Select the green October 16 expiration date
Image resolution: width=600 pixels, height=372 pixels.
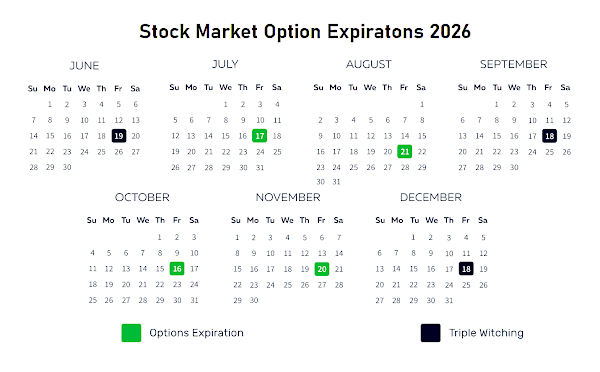pyautogui.click(x=177, y=269)
